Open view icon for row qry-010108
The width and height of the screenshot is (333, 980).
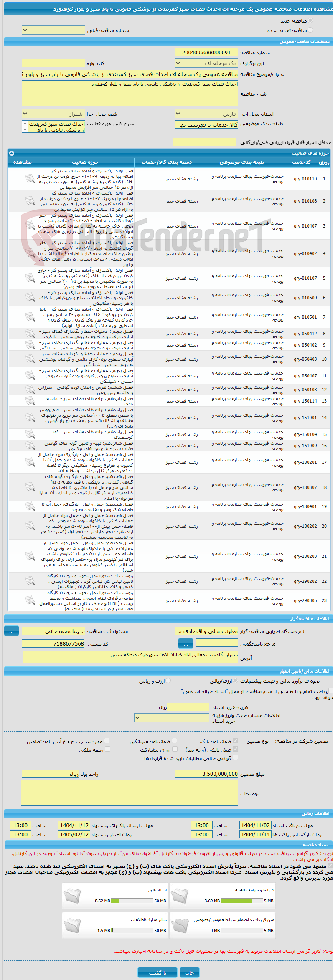pyautogui.click(x=30, y=201)
